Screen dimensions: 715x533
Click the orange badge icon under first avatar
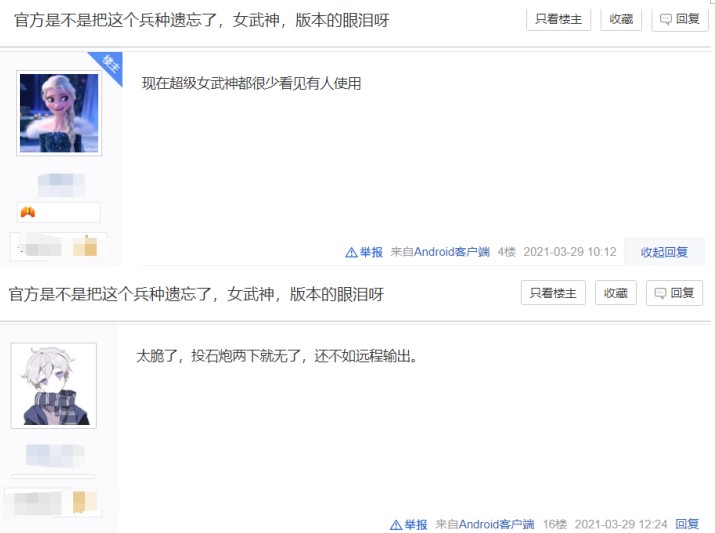click(x=28, y=212)
